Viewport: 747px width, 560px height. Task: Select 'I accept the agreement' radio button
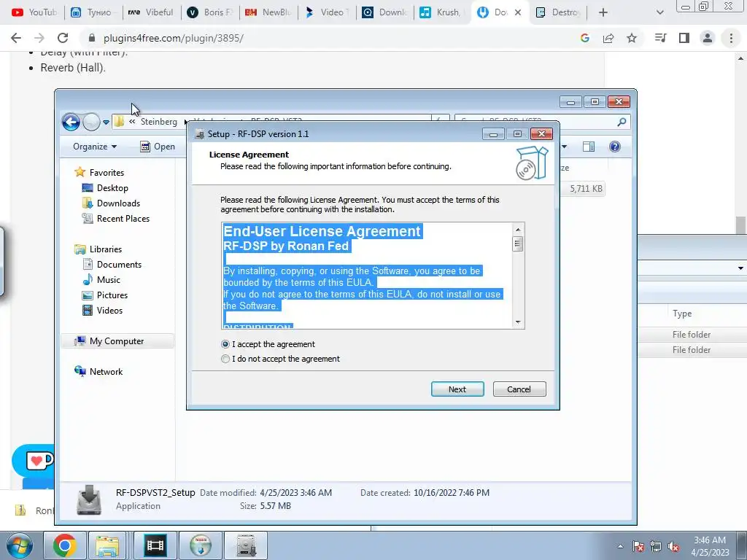tap(225, 344)
